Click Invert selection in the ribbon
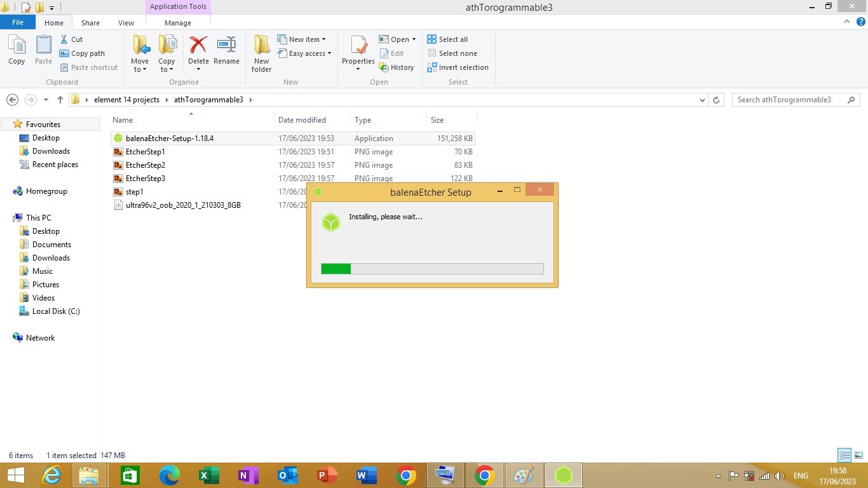 tap(458, 67)
